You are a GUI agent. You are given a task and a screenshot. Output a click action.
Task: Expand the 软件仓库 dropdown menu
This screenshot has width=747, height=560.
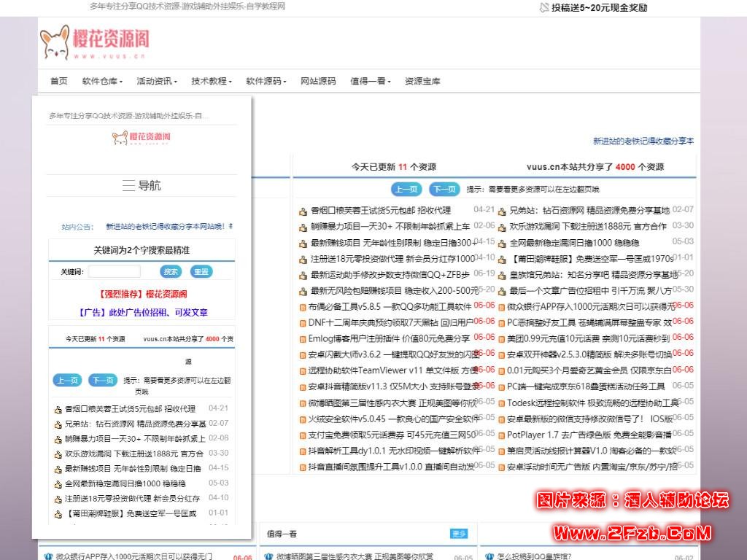pyautogui.click(x=102, y=81)
